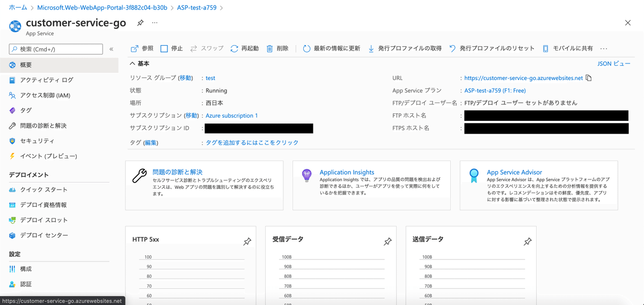Open 認証 in the sidebar

(x=59, y=284)
